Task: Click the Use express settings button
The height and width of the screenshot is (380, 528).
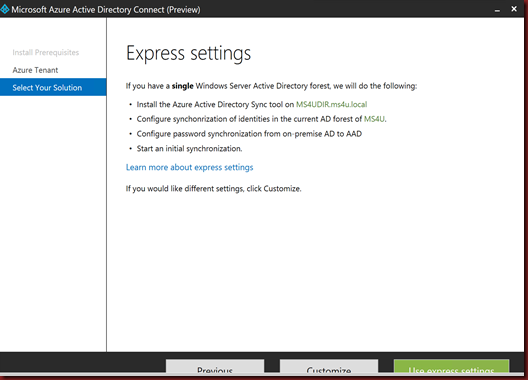Action: pos(451,366)
